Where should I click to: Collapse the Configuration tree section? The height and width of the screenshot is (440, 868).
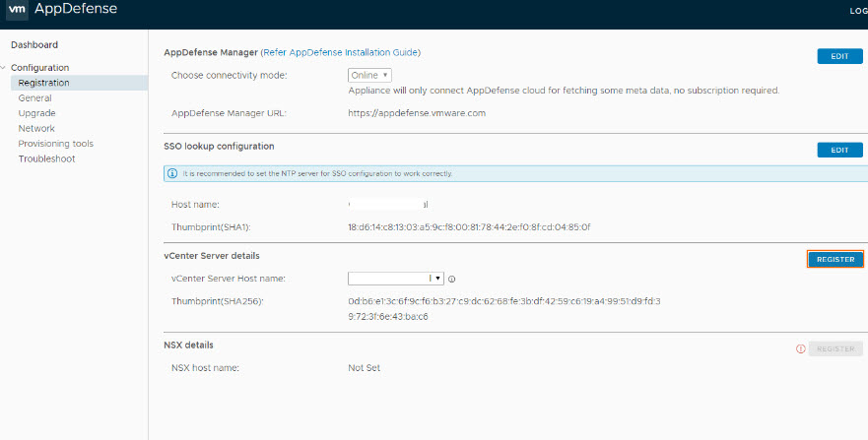[4, 68]
